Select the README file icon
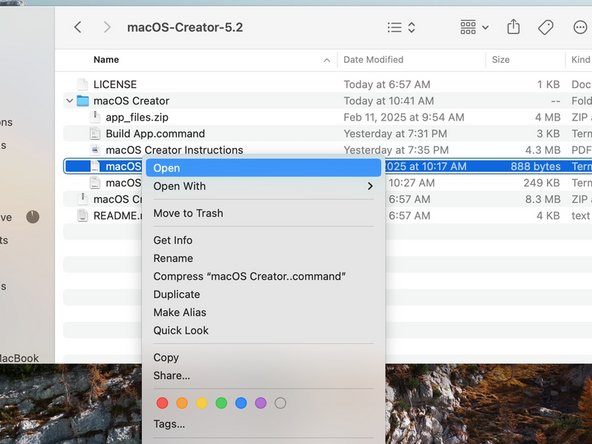The width and height of the screenshot is (592, 444). (x=83, y=216)
